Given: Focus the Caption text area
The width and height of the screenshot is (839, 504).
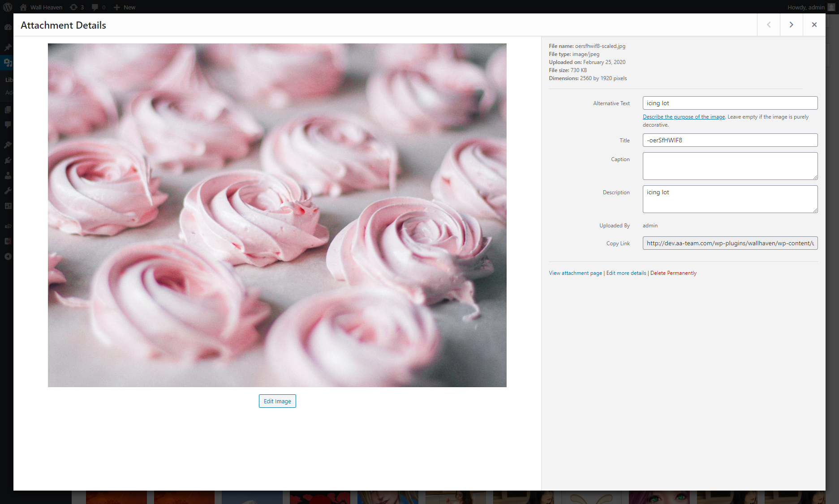Looking at the screenshot, I should [x=730, y=166].
